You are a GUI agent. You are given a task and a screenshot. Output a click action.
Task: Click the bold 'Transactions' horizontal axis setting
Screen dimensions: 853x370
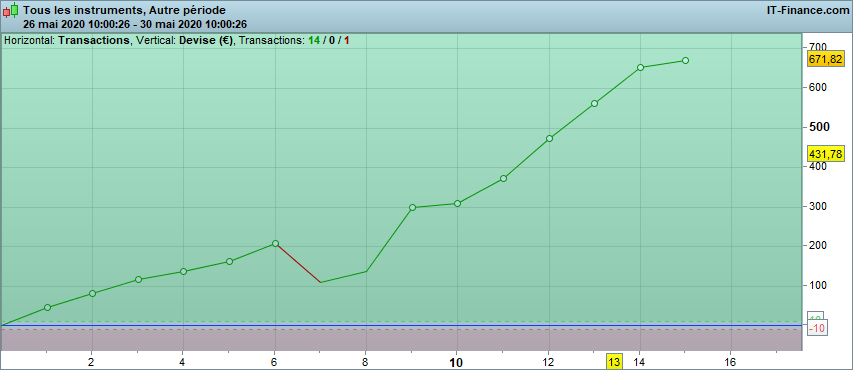[x=94, y=40]
